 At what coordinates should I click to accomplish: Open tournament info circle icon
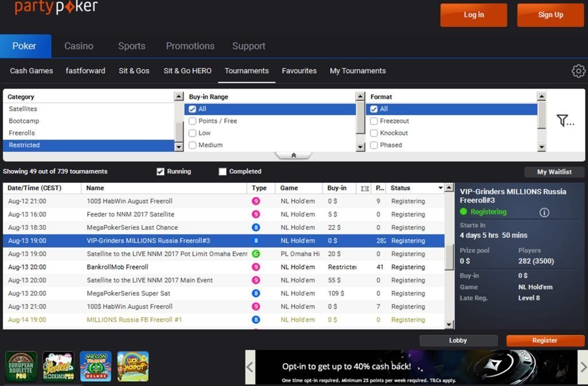(544, 213)
